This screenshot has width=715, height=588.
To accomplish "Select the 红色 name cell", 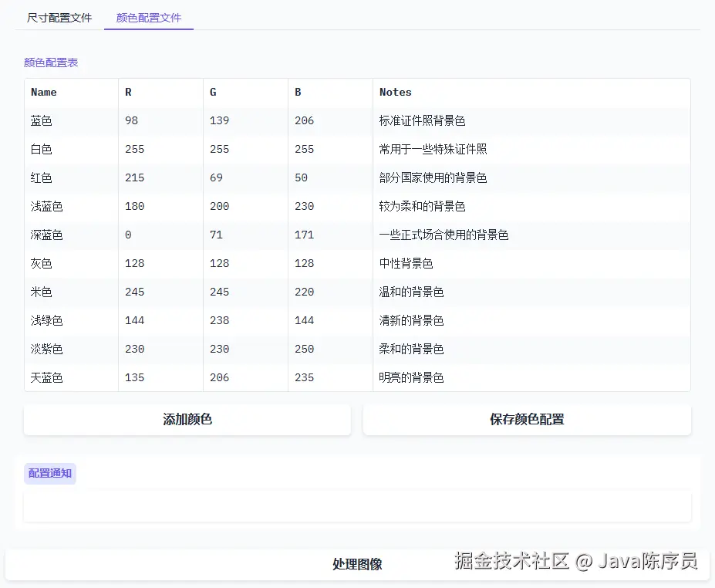I will click(71, 178).
